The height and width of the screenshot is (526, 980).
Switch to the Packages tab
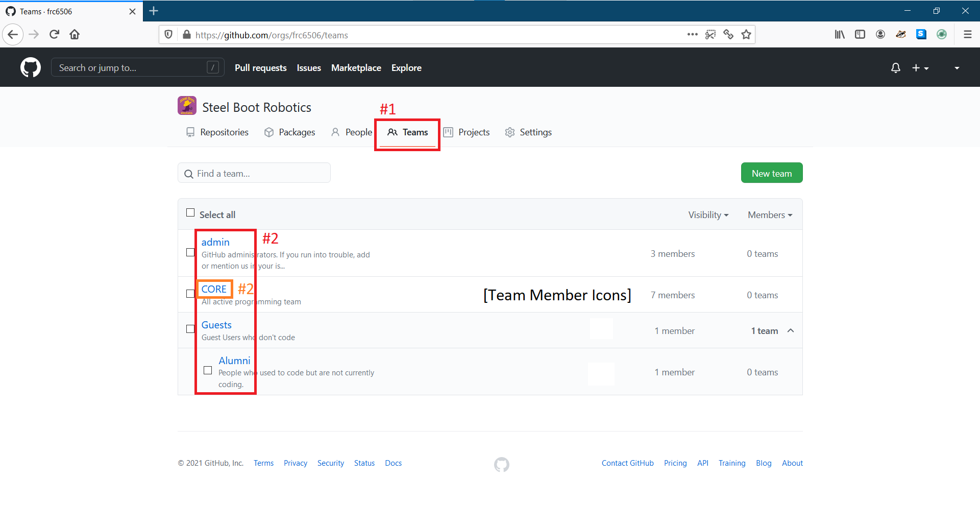(290, 132)
